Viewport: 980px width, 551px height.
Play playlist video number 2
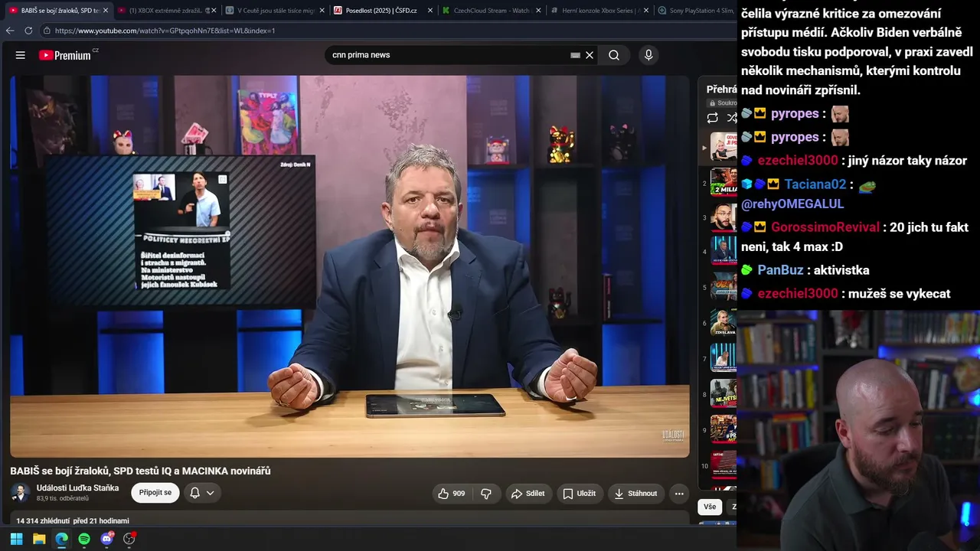(724, 183)
